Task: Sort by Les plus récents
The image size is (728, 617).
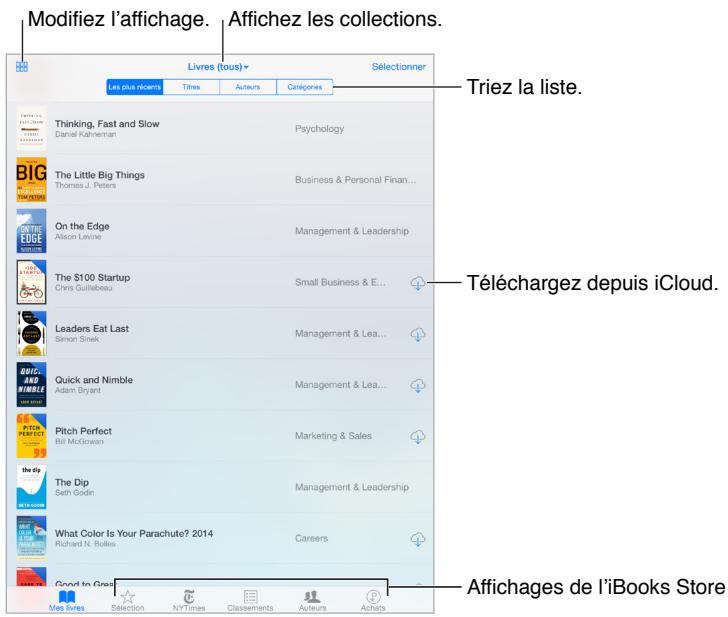Action: [135, 87]
